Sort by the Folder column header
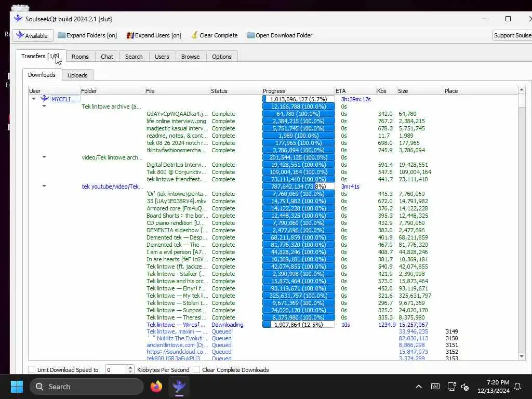 pyautogui.click(x=112, y=90)
